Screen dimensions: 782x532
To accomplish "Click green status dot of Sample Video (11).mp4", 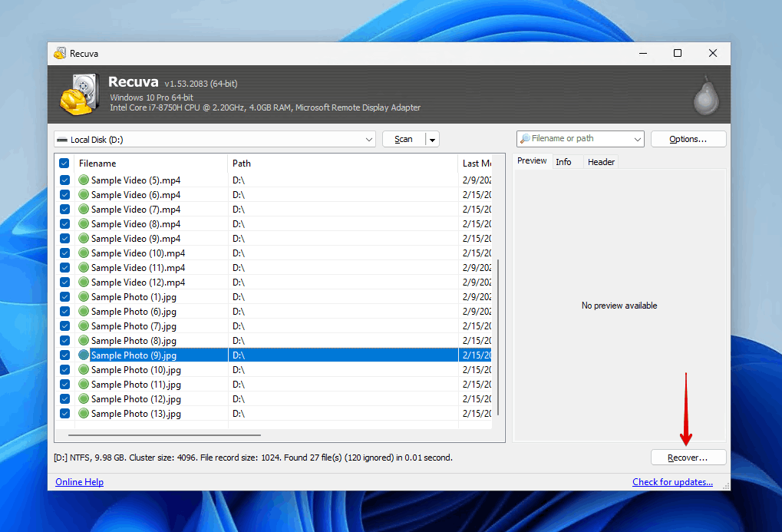I will (84, 267).
